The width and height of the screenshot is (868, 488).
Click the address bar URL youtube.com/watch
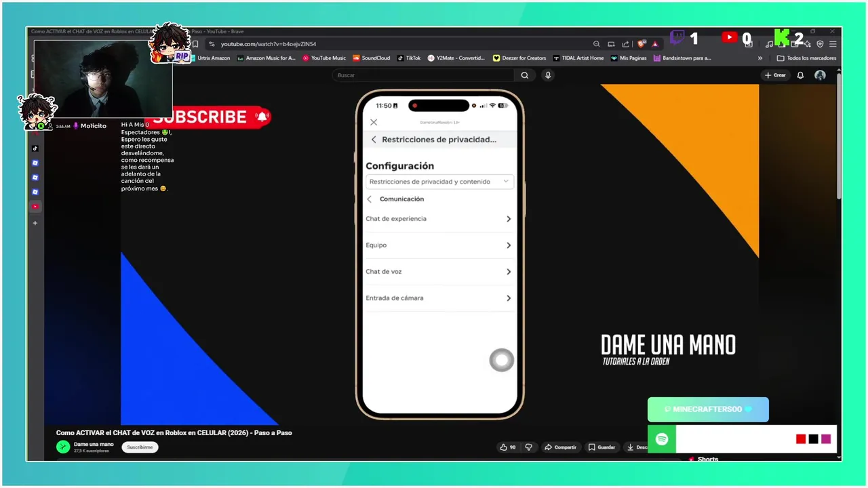point(269,44)
